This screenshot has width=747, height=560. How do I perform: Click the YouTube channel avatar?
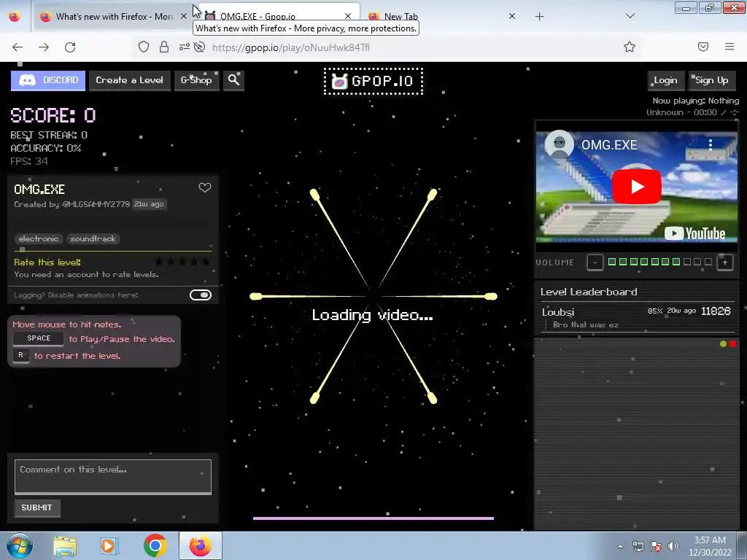point(560,144)
